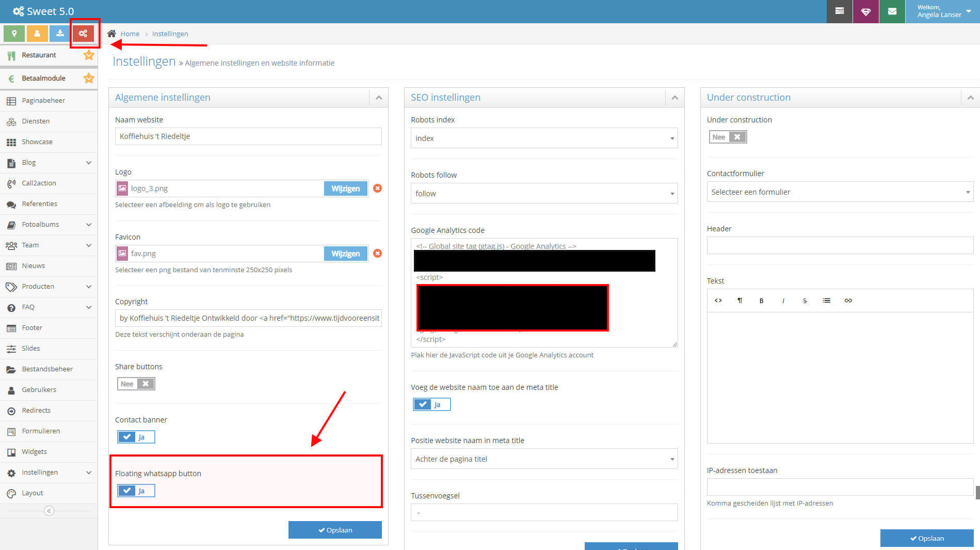Click the blue download icon shortcut
The image size is (980, 550).
(60, 34)
